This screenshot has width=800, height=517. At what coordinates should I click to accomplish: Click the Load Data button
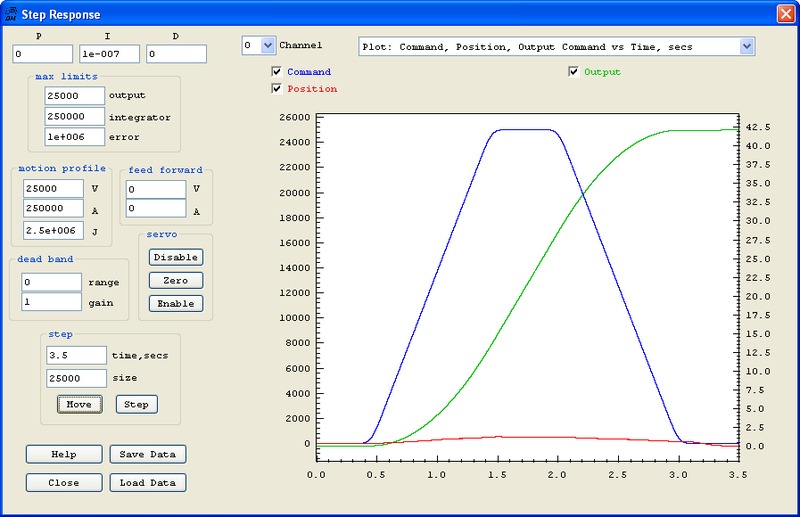point(147,483)
